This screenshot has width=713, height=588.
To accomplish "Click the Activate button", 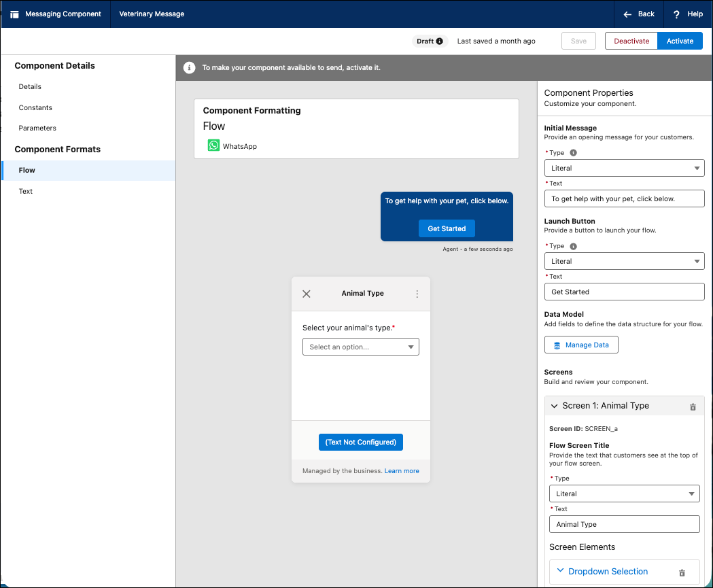I will [680, 41].
